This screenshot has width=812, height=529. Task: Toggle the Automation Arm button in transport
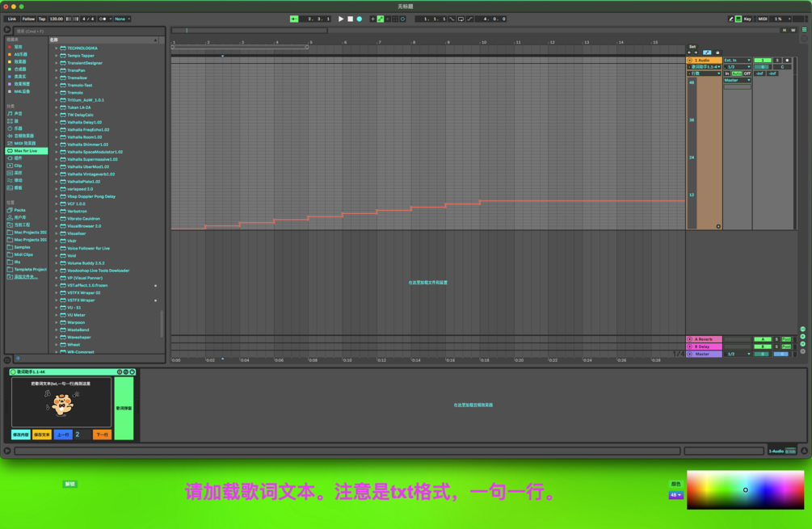click(381, 19)
